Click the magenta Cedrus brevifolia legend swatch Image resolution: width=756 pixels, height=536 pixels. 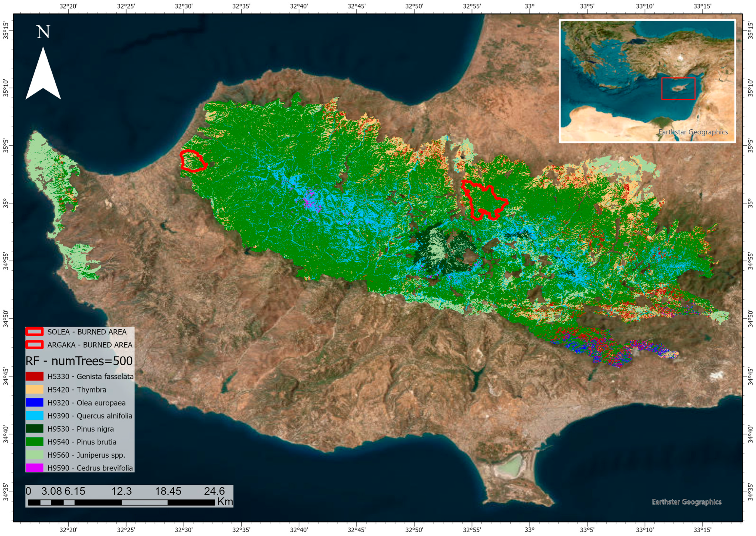coord(34,468)
